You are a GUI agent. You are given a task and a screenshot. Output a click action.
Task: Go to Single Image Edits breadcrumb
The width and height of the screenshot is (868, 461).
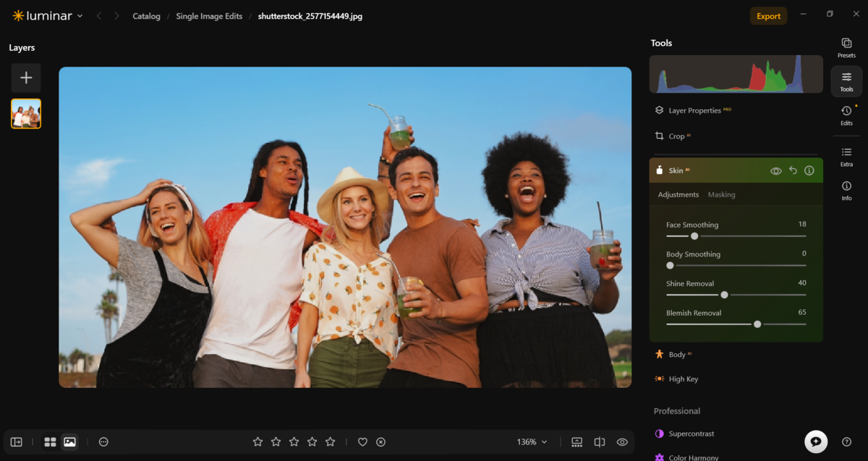209,16
